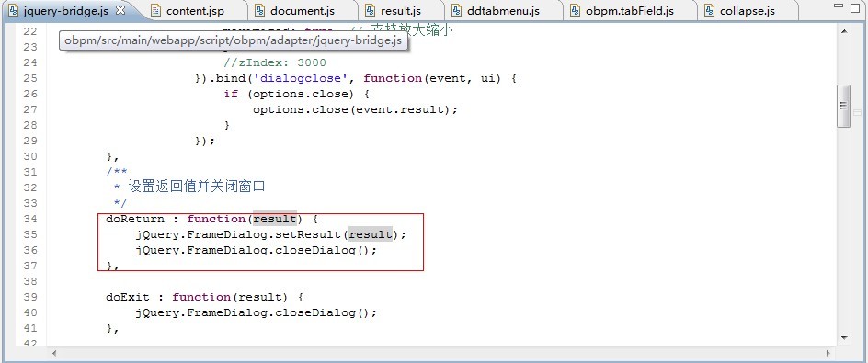868x363 pixels.
Task: Click vertical scrollbar up arrow
Action: tap(844, 31)
